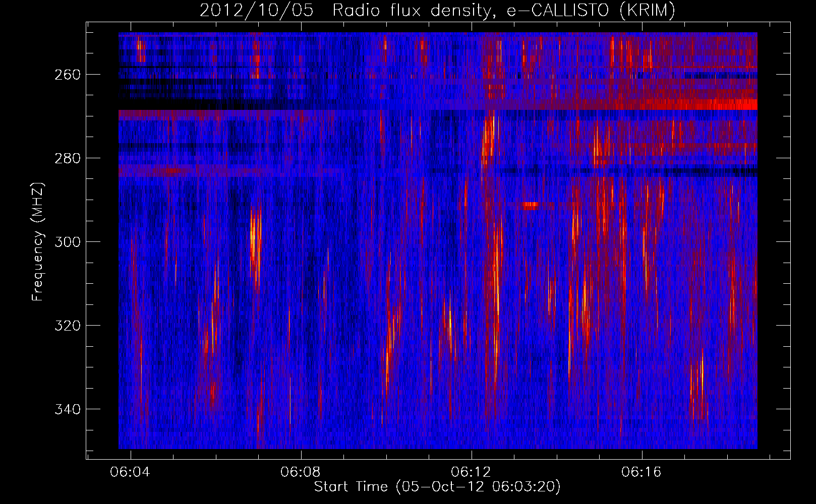Click the 06:08 time tick label
816x504 pixels.
[301, 472]
